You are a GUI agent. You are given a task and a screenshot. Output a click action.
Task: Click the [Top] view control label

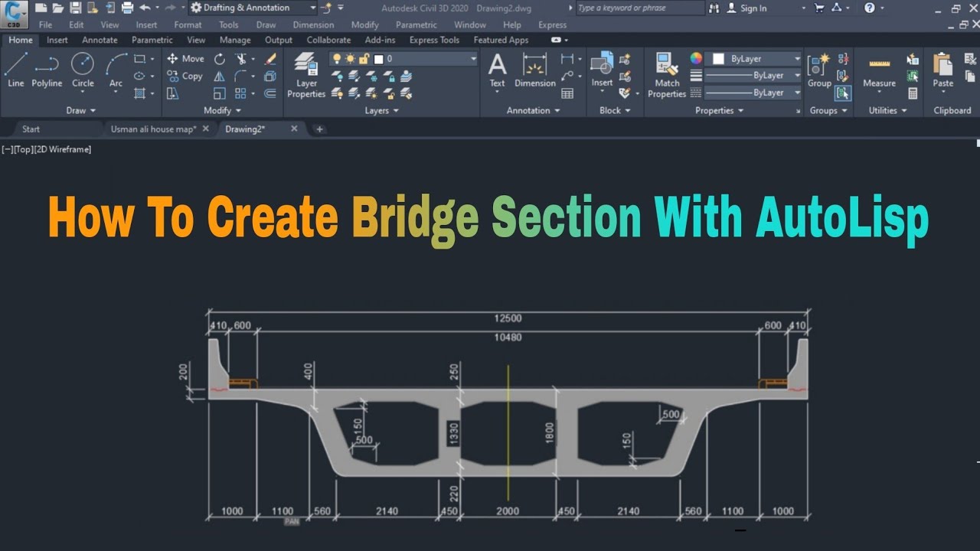(23, 149)
